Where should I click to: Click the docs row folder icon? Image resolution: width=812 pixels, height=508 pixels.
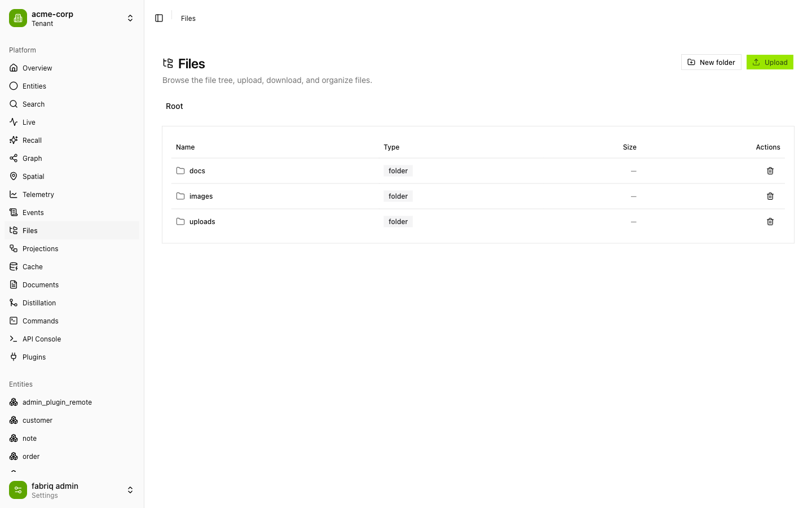pyautogui.click(x=180, y=170)
